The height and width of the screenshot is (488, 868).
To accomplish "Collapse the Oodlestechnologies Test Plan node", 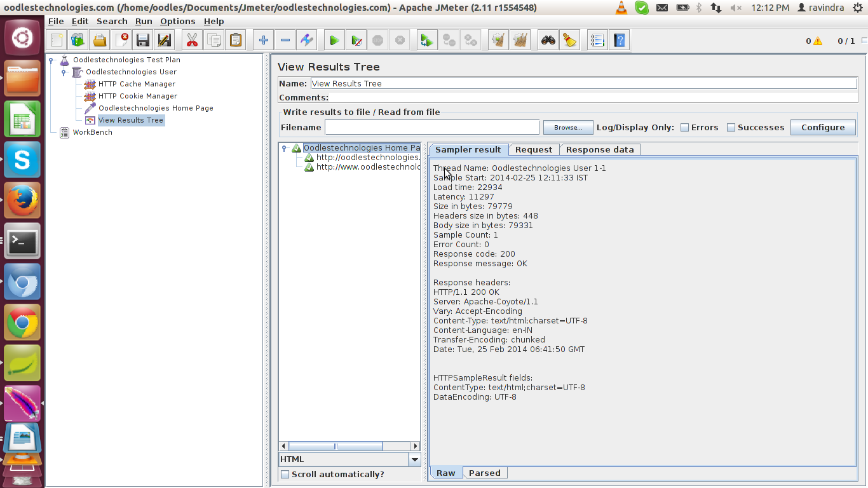I will coord(51,60).
